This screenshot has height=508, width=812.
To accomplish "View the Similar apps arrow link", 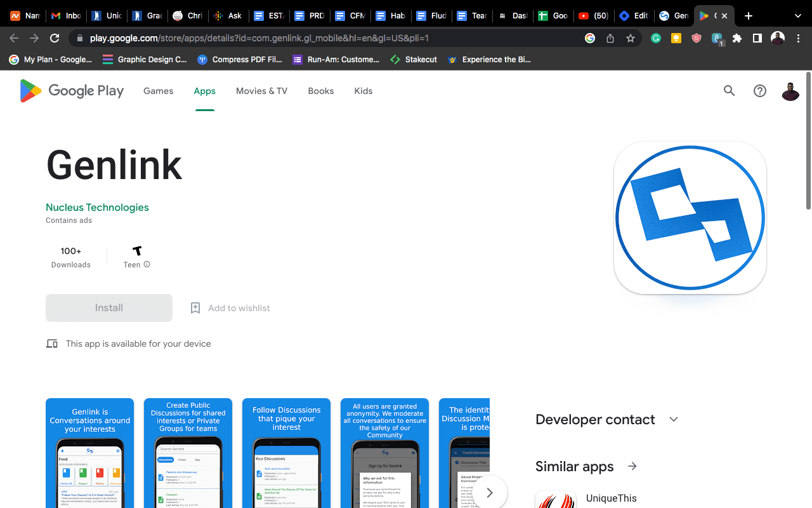I will [x=631, y=465].
